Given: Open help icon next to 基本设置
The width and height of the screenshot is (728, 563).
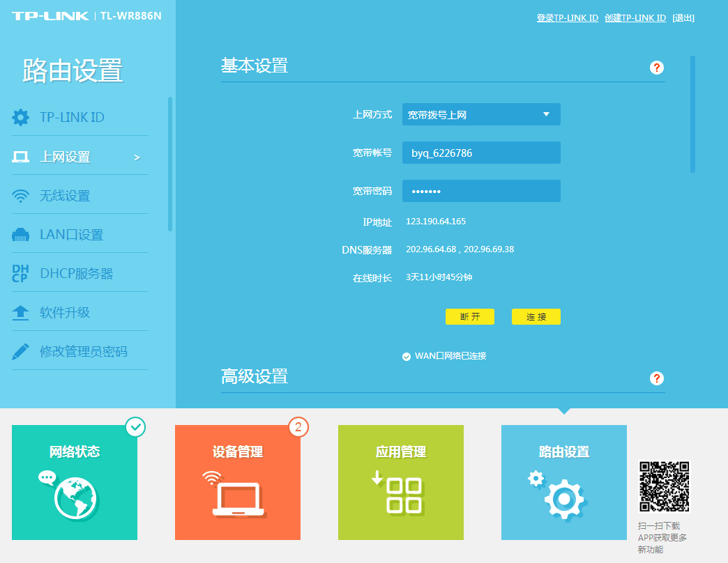Looking at the screenshot, I should (656, 68).
